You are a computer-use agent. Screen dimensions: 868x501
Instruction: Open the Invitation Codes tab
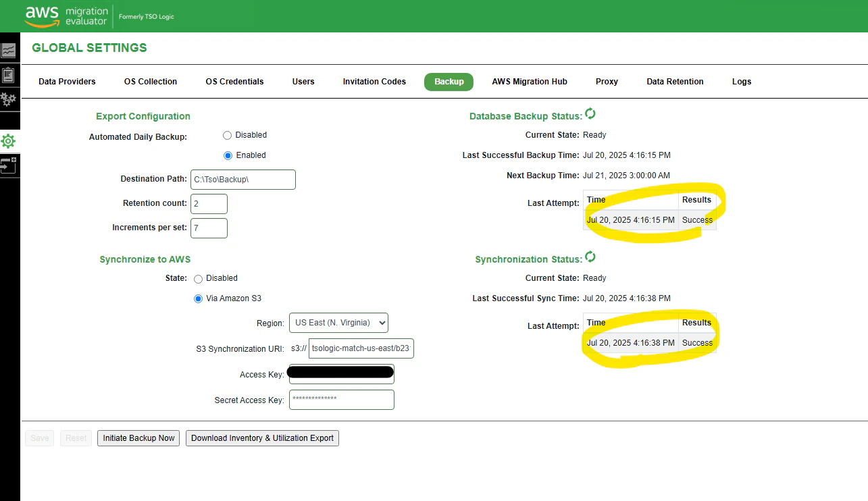point(374,82)
